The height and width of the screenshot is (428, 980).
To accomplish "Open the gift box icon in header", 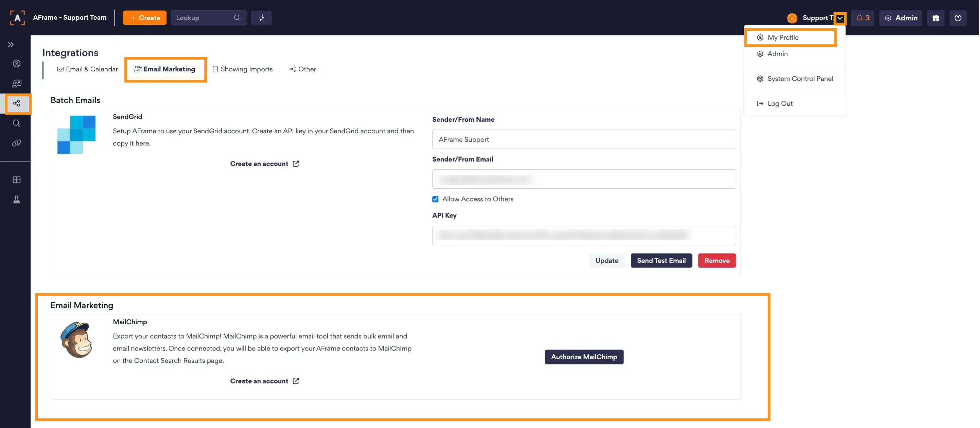I will click(x=935, y=17).
